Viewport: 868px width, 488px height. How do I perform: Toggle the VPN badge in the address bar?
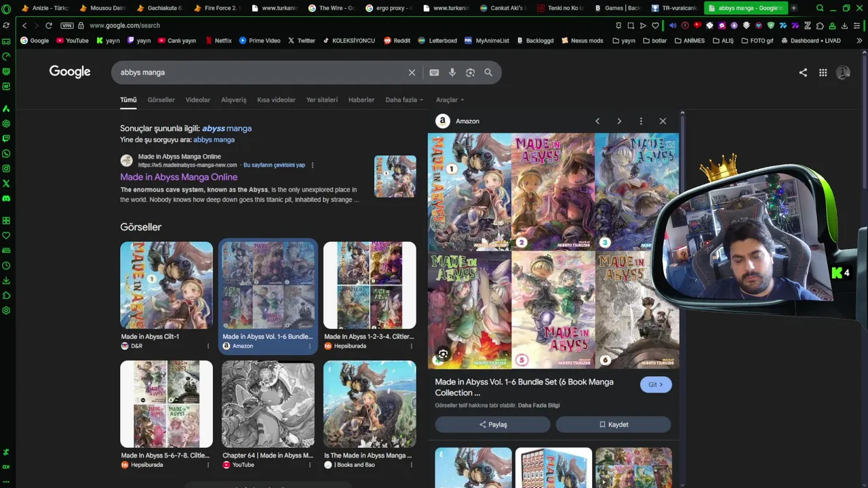[x=66, y=26]
